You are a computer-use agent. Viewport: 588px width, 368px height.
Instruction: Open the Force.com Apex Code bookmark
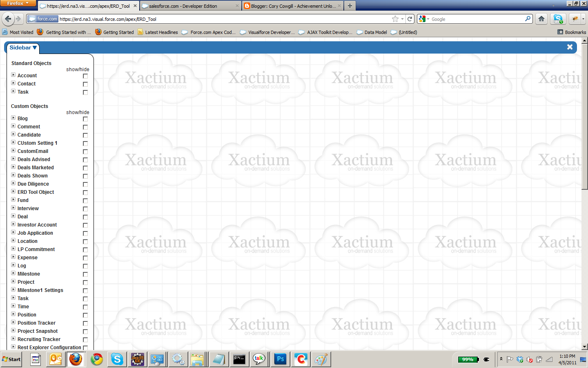point(209,32)
